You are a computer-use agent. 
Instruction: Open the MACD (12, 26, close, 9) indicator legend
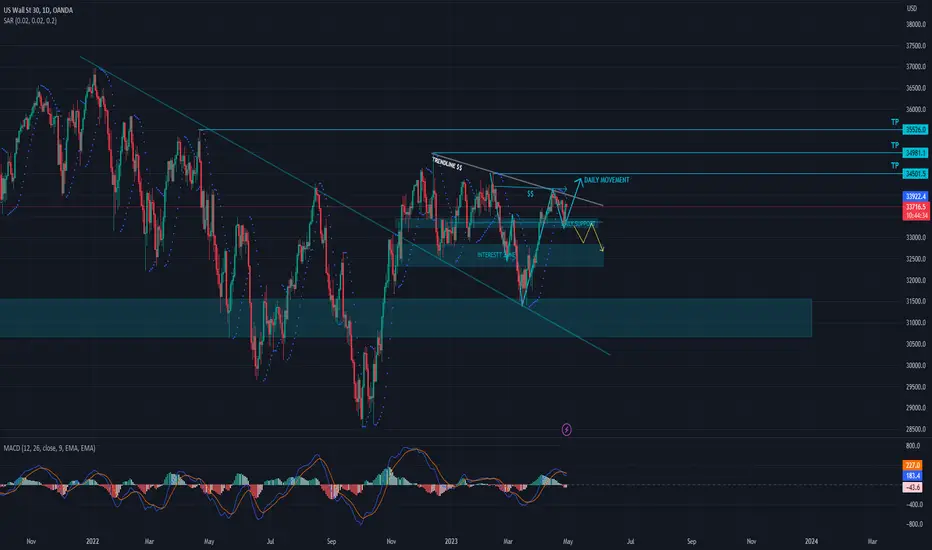tap(49, 448)
